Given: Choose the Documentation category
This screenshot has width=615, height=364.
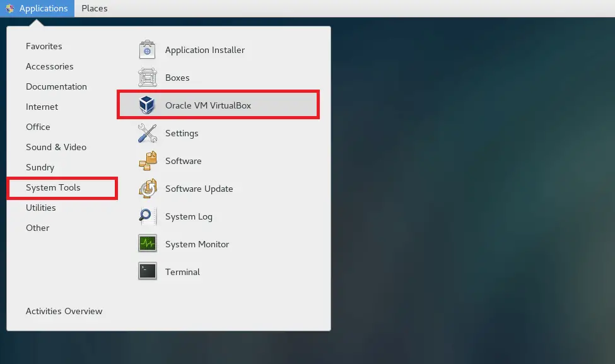Looking at the screenshot, I should point(57,86).
